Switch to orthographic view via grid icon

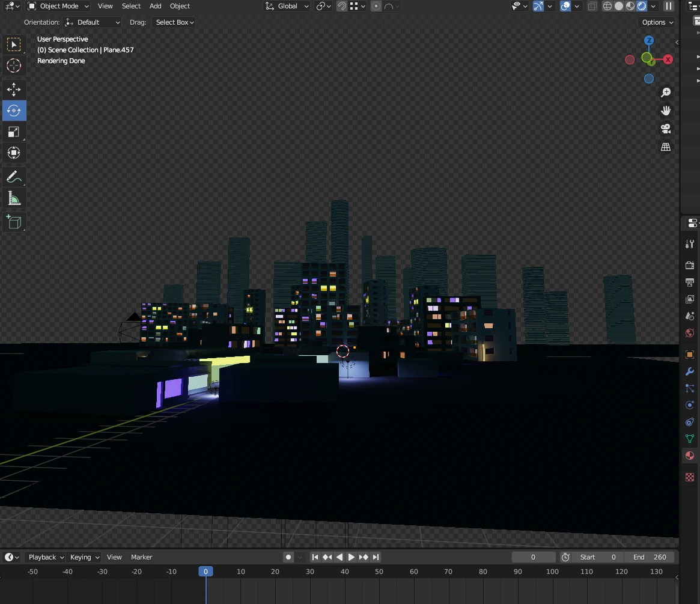(666, 147)
